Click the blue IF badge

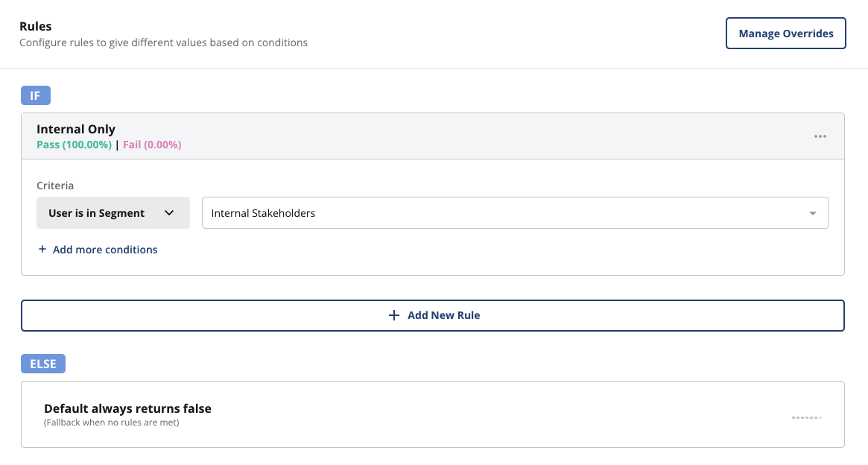coord(35,95)
